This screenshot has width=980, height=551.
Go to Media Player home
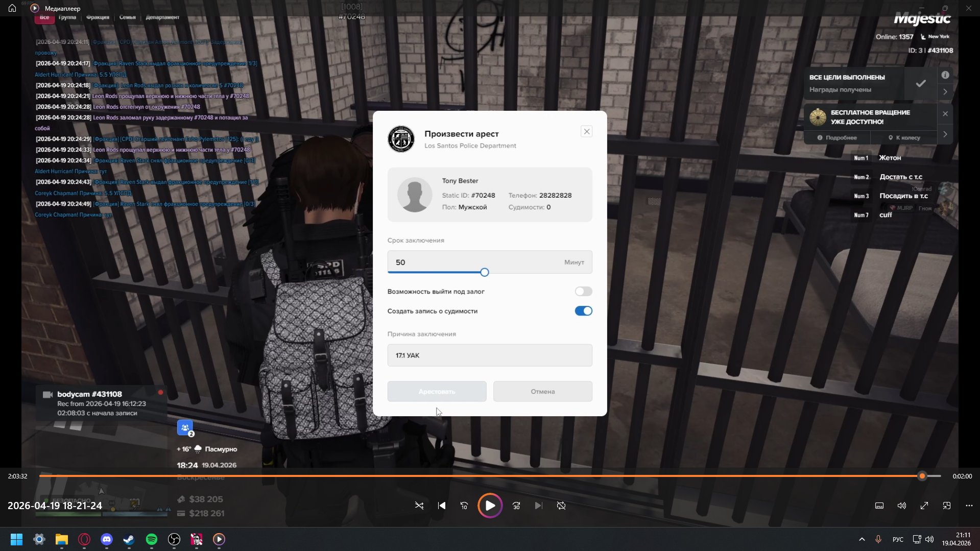(12, 8)
